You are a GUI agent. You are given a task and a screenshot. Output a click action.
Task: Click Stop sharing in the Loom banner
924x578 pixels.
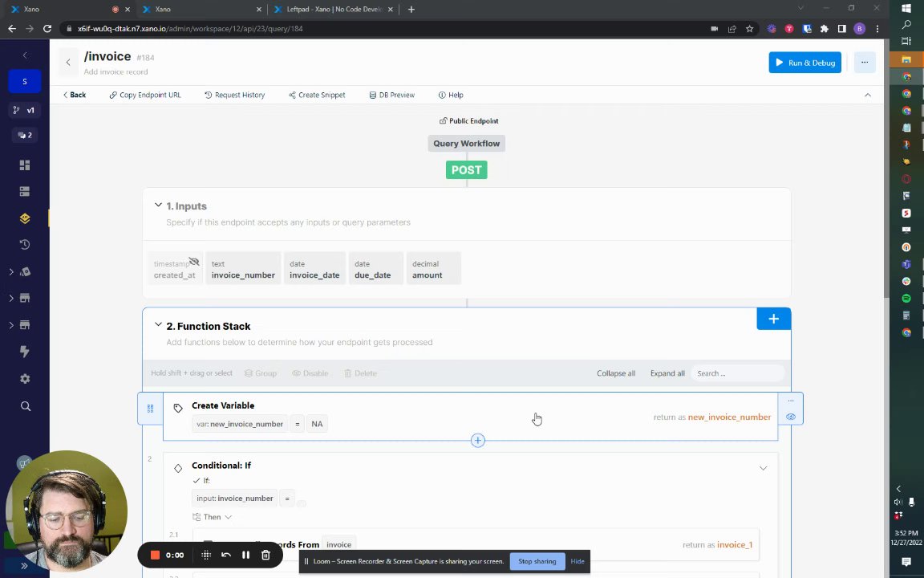537,561
